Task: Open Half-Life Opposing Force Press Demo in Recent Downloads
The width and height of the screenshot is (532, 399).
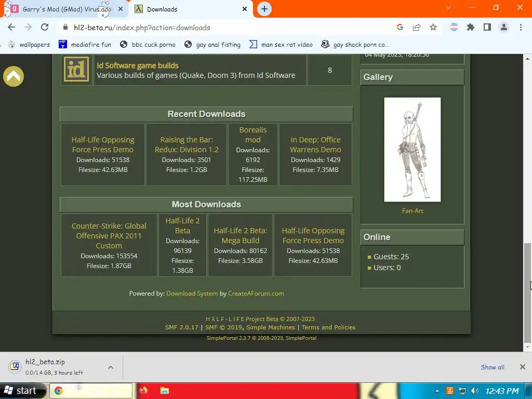Action: (x=103, y=144)
